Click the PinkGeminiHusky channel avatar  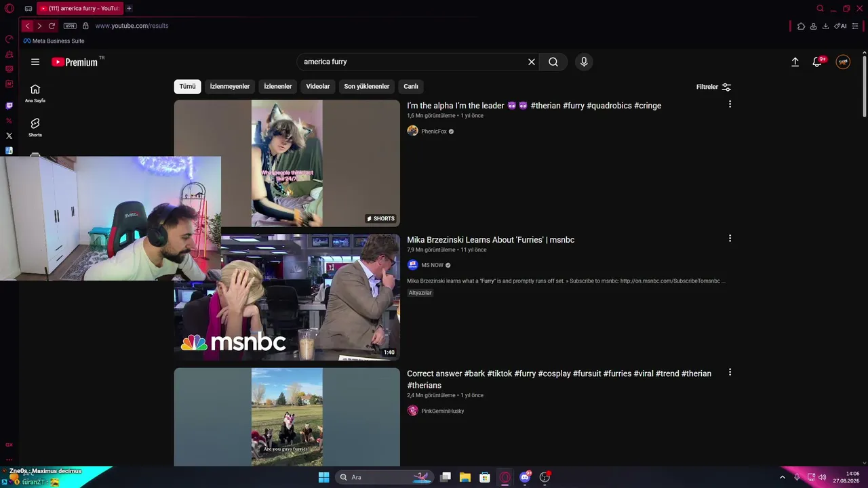[x=412, y=411]
